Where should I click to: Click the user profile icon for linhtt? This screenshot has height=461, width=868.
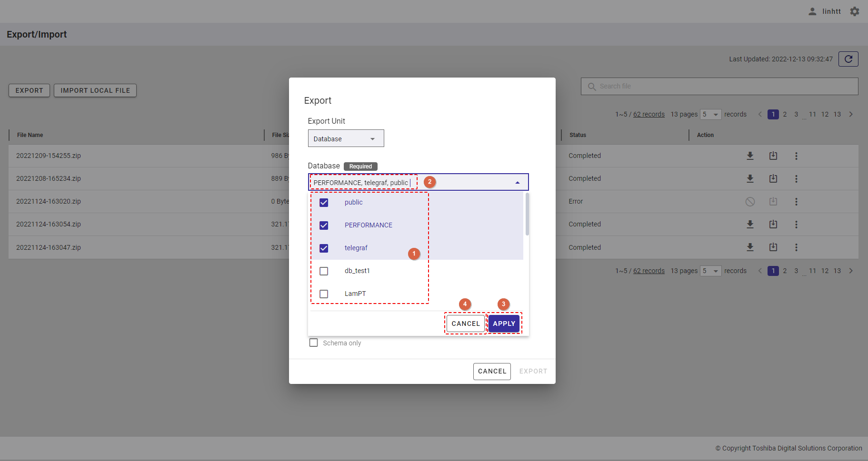coord(812,11)
